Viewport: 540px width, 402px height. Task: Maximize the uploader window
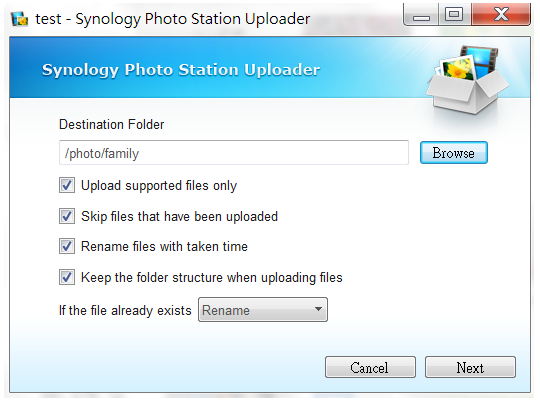pyautogui.click(x=454, y=15)
